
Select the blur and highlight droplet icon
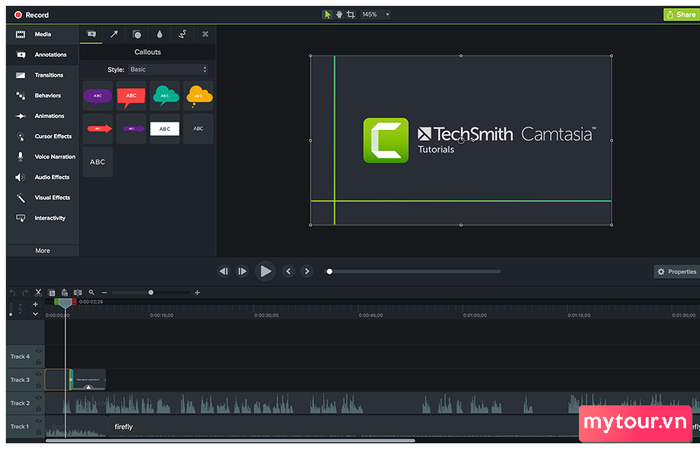(x=159, y=34)
